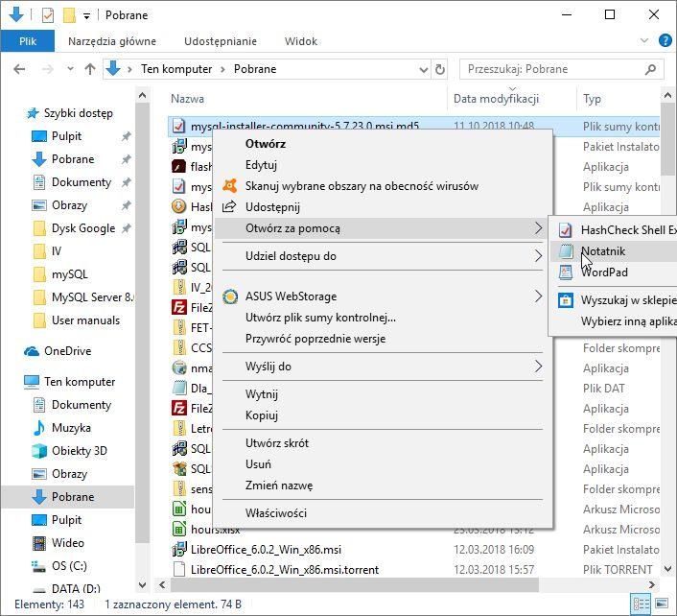Image resolution: width=677 pixels, height=616 pixels.
Task: Click the back navigation arrow
Action: pos(19,69)
